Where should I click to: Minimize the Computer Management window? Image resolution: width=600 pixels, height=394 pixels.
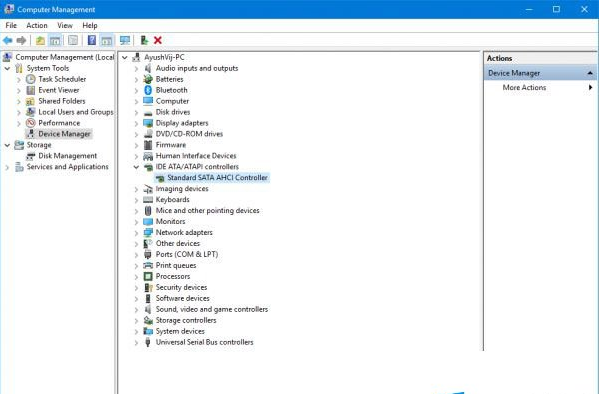(528, 9)
